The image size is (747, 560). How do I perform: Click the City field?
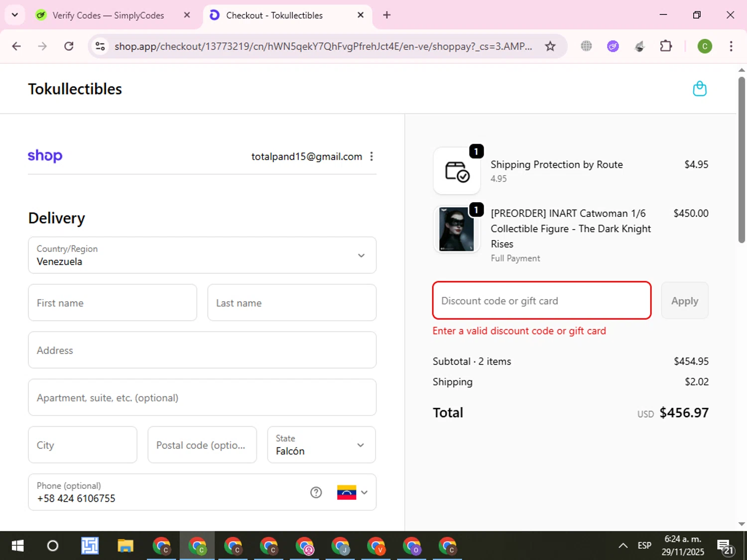83,445
